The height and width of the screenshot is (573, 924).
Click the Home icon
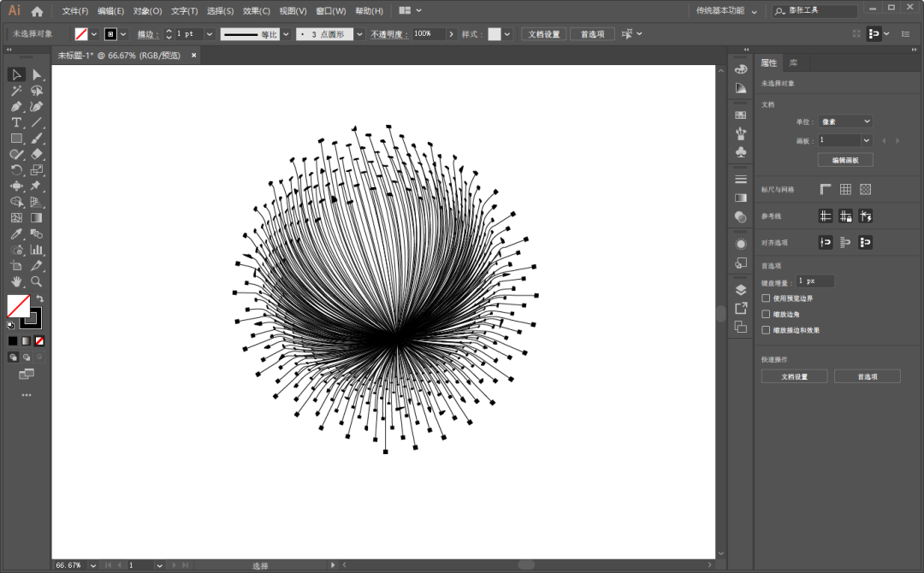tap(37, 11)
